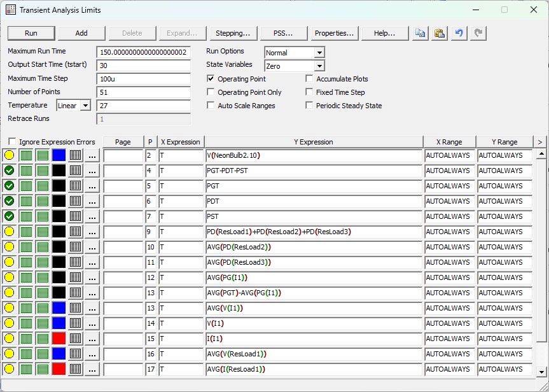549x392 pixels.
Task: Open the Stepping... dialog
Action: tap(232, 33)
